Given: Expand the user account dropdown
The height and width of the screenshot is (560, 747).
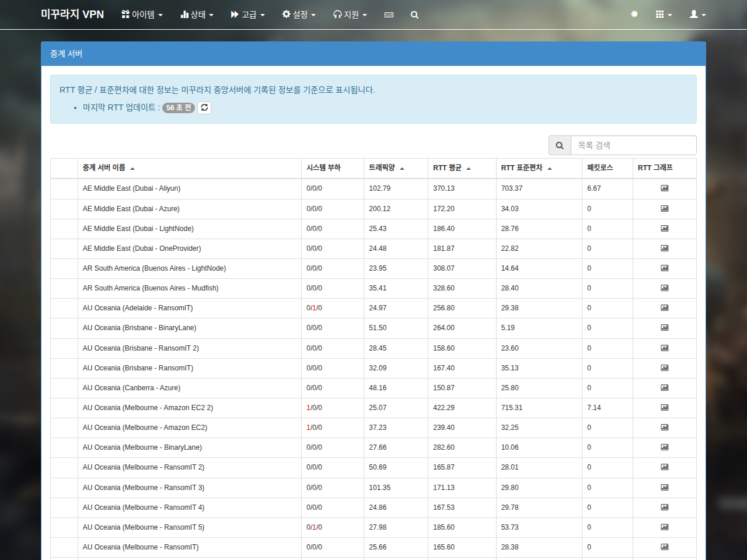Looking at the screenshot, I should [x=697, y=15].
